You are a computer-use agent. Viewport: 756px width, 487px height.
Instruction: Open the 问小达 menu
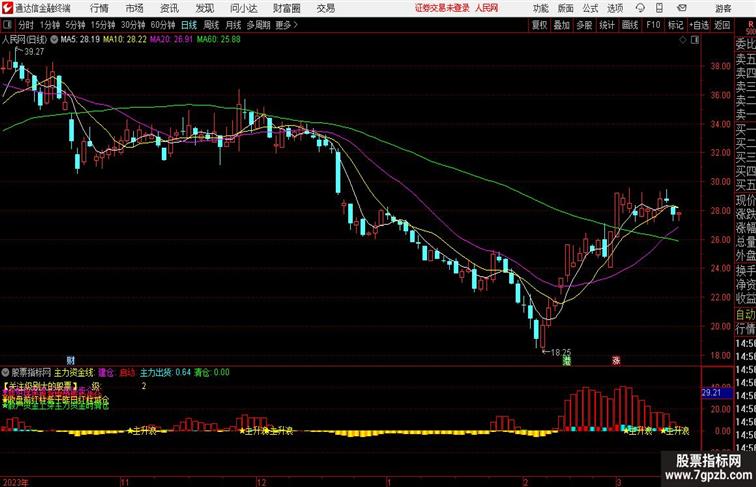(243, 8)
